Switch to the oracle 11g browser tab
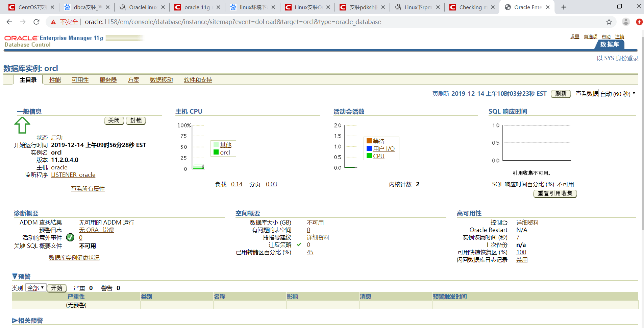 tap(197, 7)
